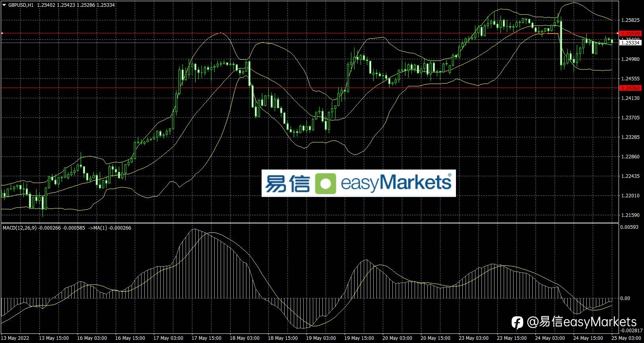Select the lower red horizontal line at 1.24360
The height and width of the screenshot is (343, 644).
click(310, 88)
